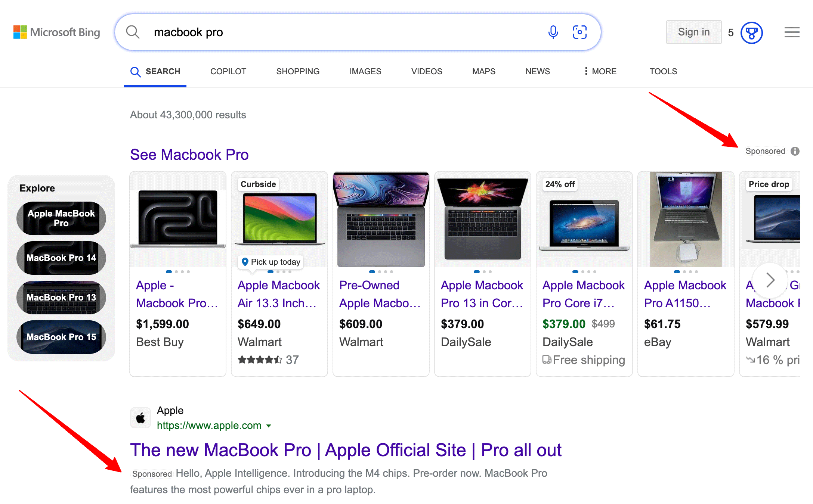Screen dimensions: 813x504
Task: Click TOOLS menu option
Action: (663, 71)
